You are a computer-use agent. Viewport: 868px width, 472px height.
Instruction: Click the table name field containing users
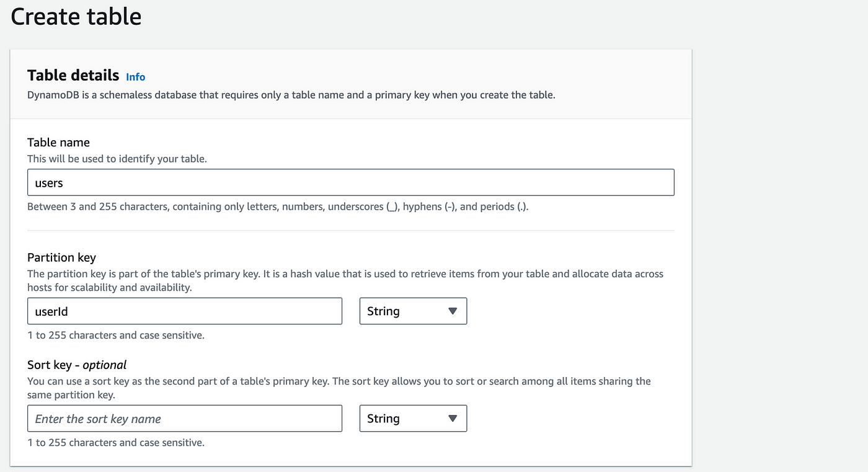pos(350,182)
